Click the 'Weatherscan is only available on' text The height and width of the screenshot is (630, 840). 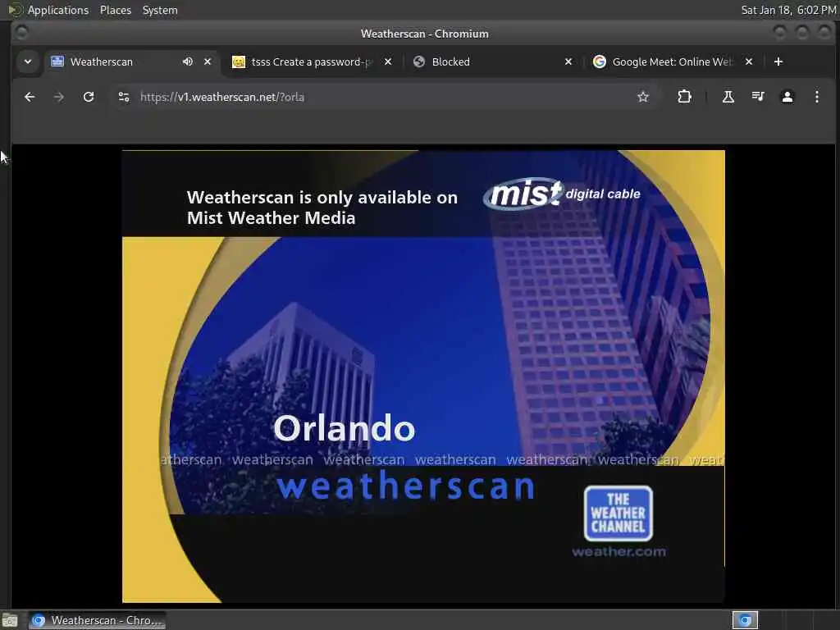click(322, 198)
